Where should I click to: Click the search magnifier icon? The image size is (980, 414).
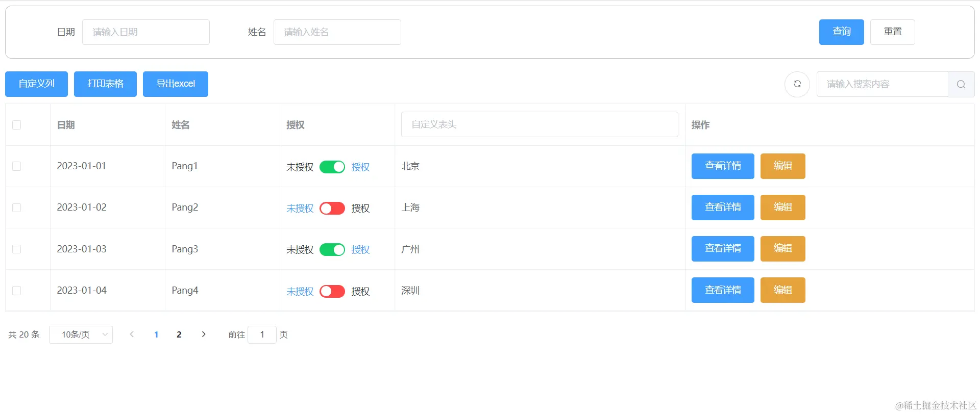click(x=961, y=84)
